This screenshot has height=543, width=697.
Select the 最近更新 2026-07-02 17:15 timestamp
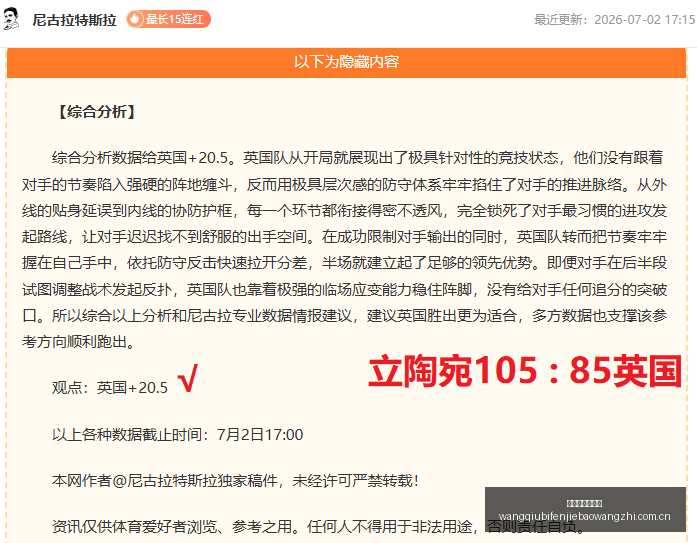point(614,20)
